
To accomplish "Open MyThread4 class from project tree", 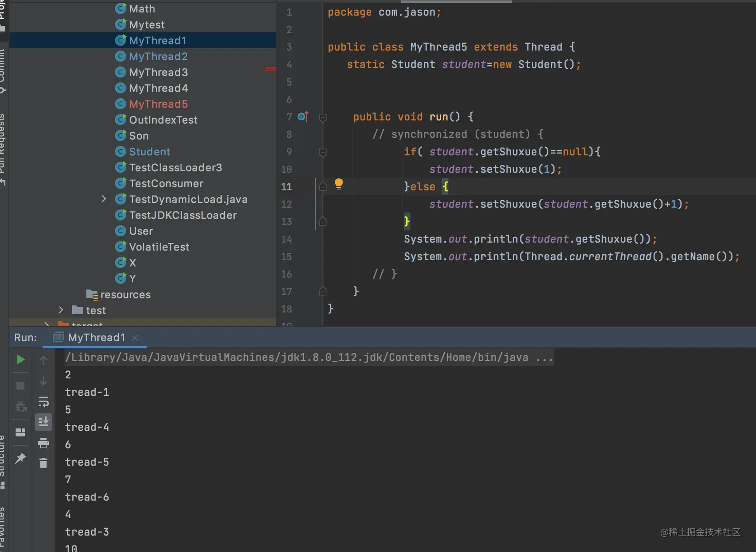I will (x=158, y=88).
